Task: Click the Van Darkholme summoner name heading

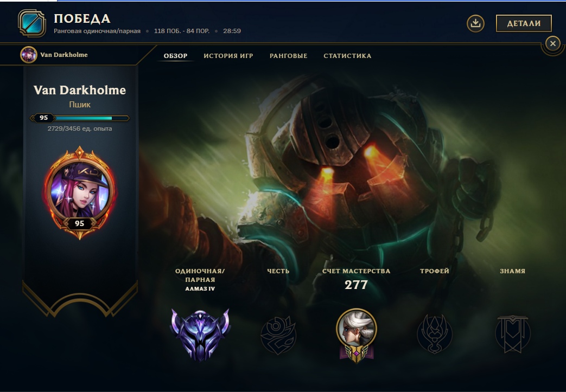Action: pyautogui.click(x=80, y=90)
